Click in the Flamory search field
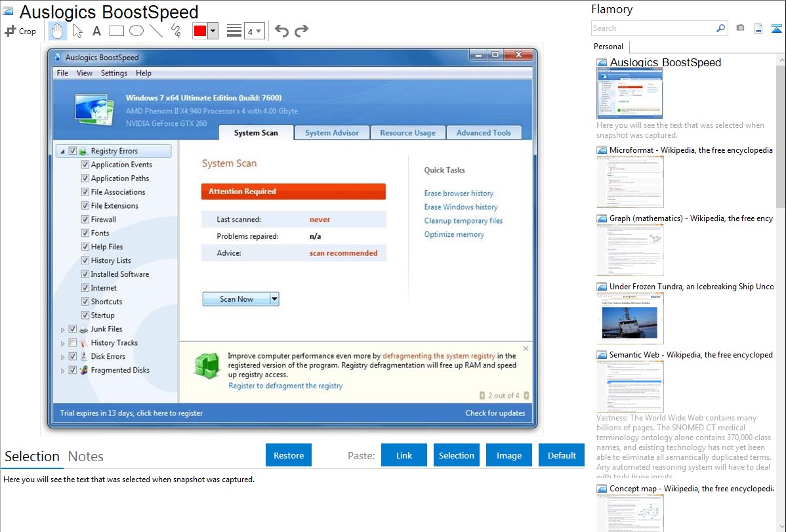The image size is (786, 532). pyautogui.click(x=653, y=28)
